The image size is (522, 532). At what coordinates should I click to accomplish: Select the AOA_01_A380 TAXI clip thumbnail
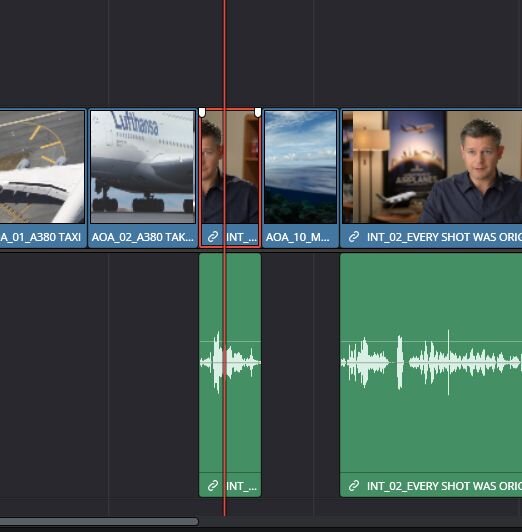coord(42,167)
